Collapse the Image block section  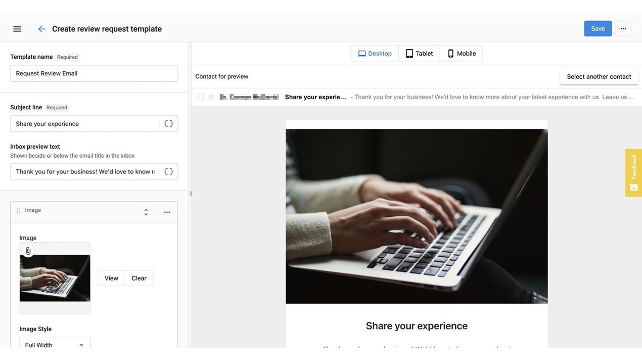[x=146, y=212]
